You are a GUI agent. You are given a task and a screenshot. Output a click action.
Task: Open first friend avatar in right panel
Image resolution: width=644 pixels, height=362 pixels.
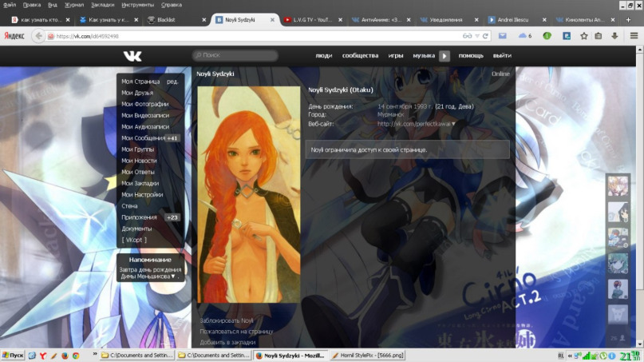click(x=618, y=186)
